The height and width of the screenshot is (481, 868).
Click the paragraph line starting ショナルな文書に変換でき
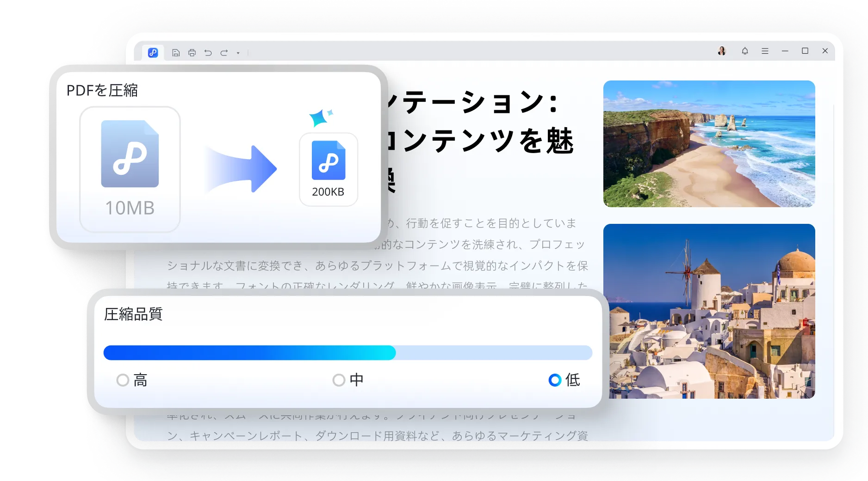[378, 266]
